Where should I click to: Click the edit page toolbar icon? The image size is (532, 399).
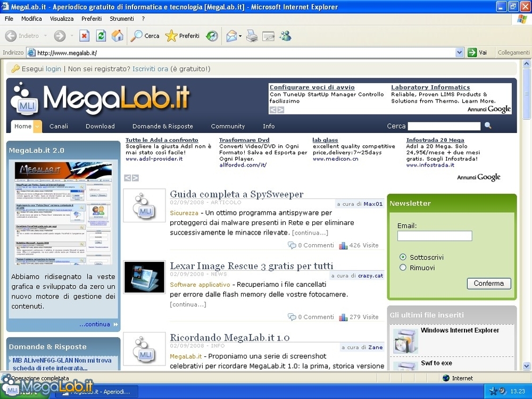click(x=268, y=36)
